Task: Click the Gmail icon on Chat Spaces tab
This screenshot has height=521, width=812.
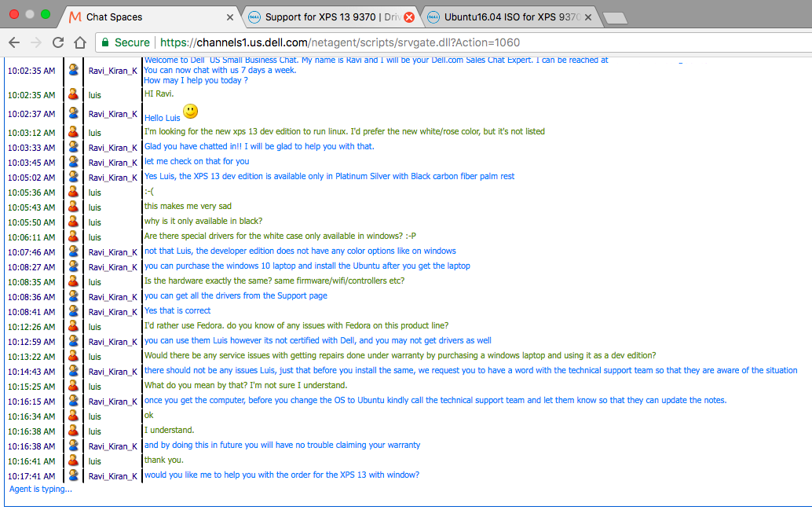Action: (75, 17)
